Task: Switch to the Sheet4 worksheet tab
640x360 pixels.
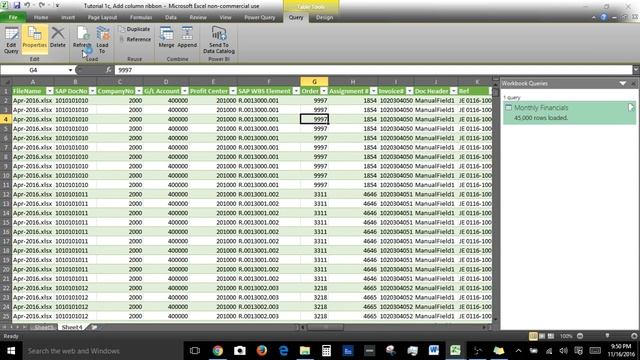Action: (x=72, y=327)
